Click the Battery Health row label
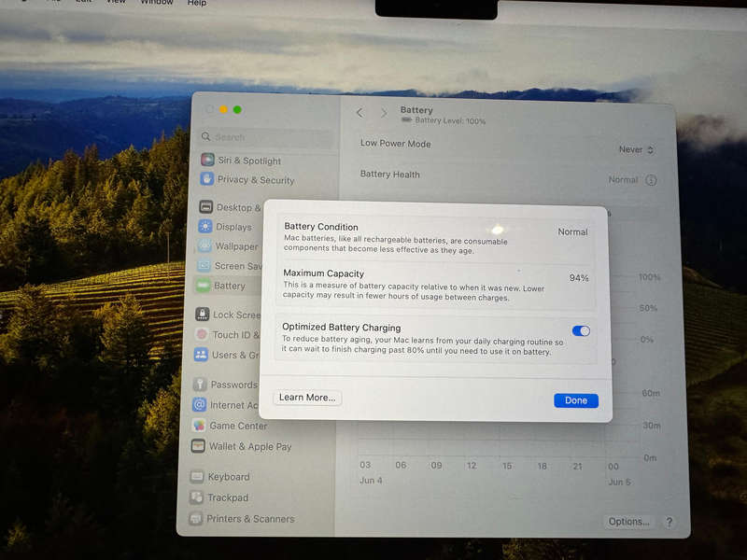Screen dimensions: 747x560 (x=389, y=175)
